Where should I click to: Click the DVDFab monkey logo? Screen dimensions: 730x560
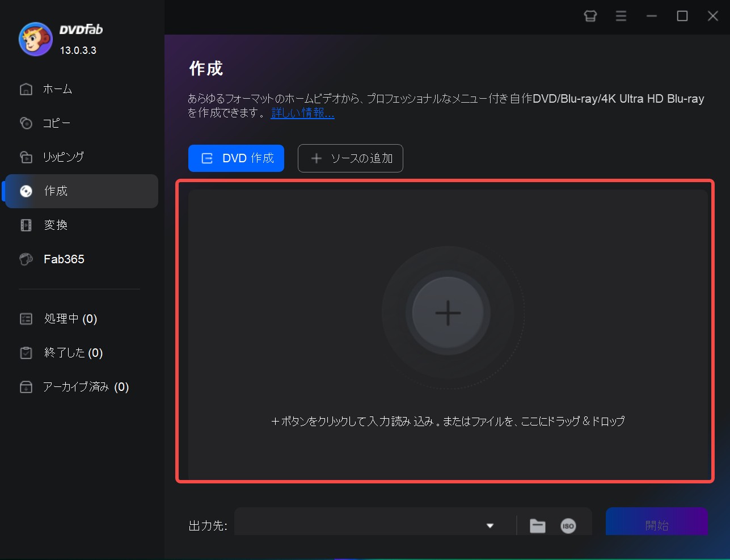(x=35, y=39)
